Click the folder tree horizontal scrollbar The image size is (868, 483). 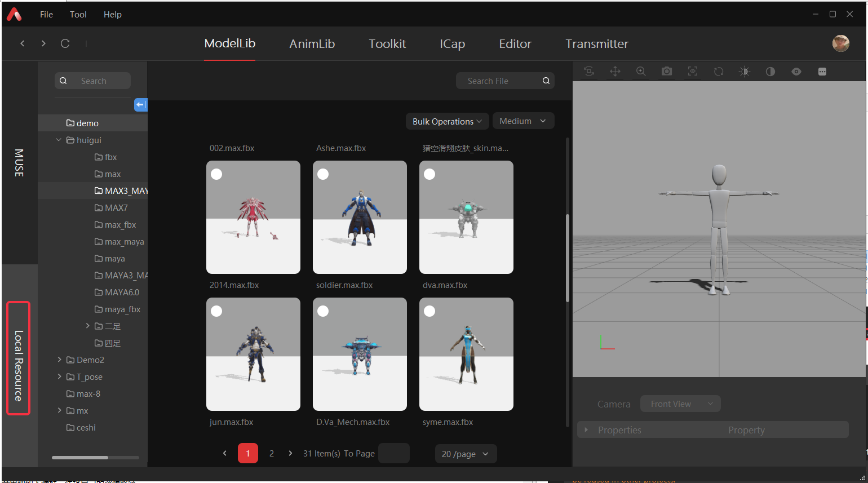coord(79,458)
